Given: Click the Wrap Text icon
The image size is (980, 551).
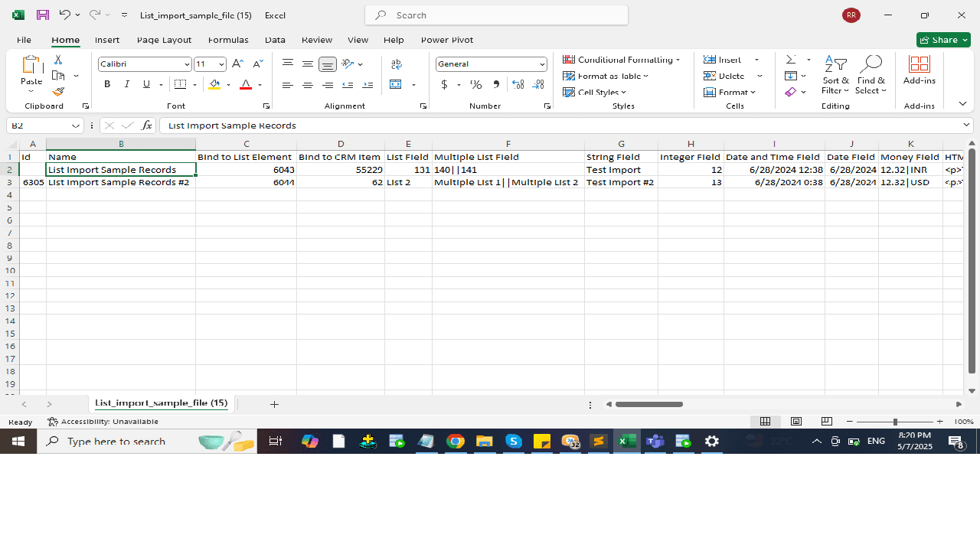Looking at the screenshot, I should 396,64.
